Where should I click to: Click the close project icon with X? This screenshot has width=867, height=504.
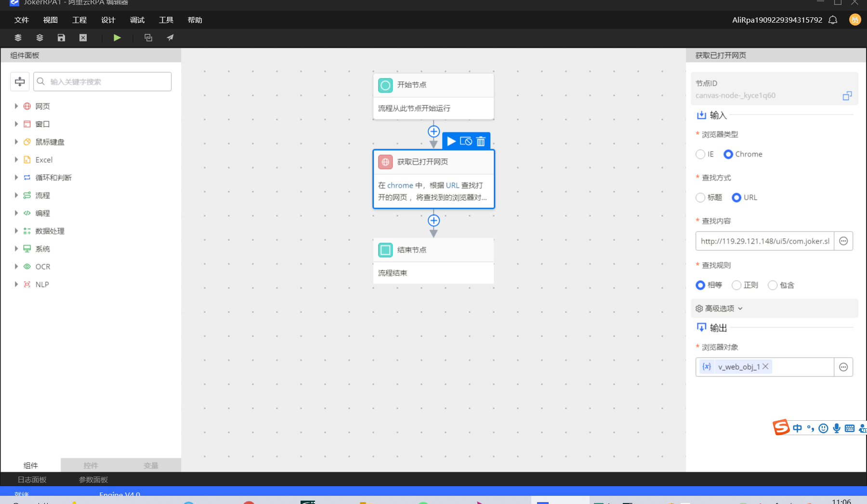(83, 38)
